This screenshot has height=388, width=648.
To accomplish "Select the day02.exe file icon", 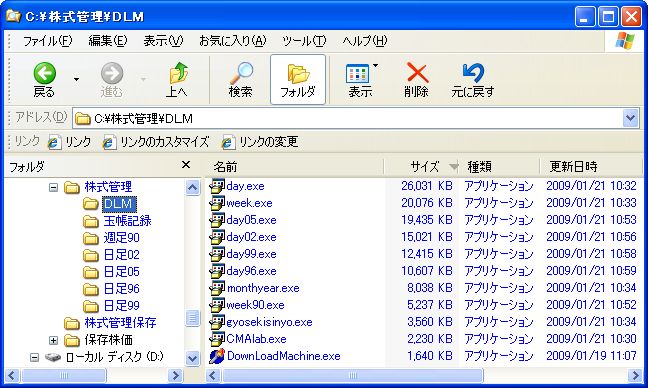I will click(x=217, y=237).
